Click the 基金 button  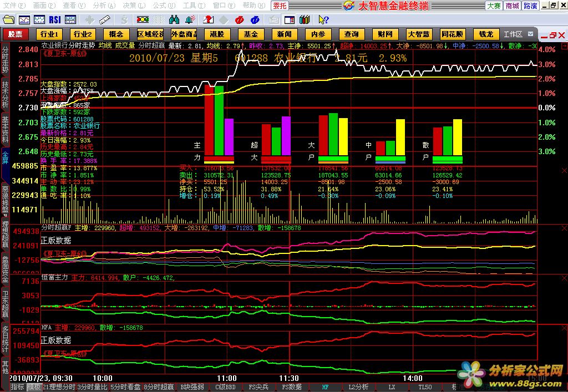[251, 34]
